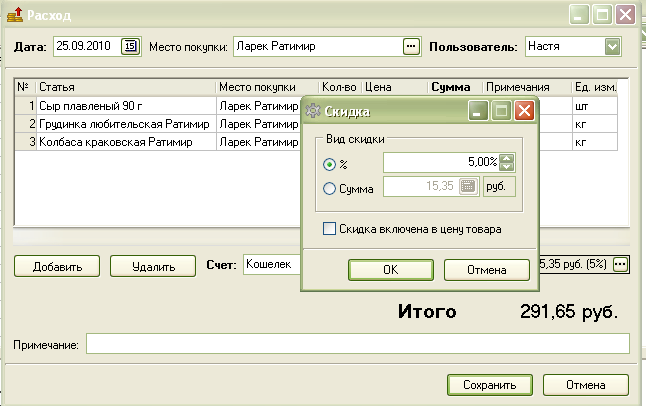Increase discount percent with up spinner arrow
Viewport: 646px width, 406px height.
(506, 158)
